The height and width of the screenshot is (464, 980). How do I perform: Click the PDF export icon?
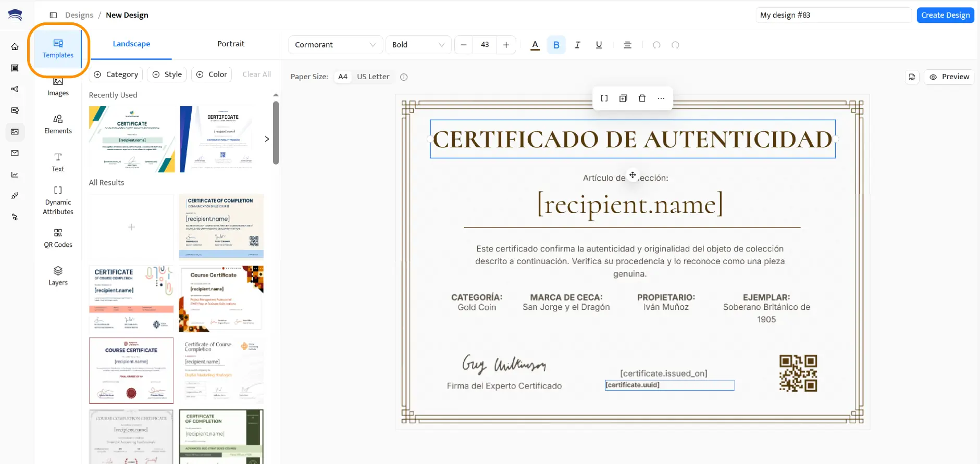[x=912, y=77]
